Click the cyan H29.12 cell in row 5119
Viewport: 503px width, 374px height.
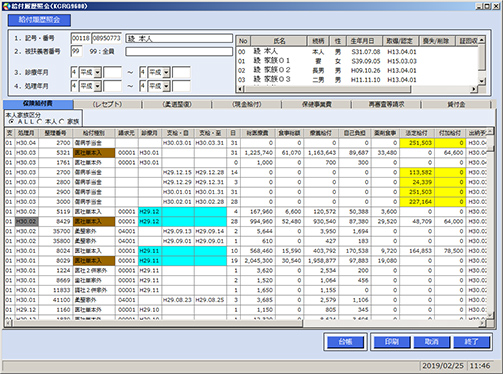click(149, 212)
